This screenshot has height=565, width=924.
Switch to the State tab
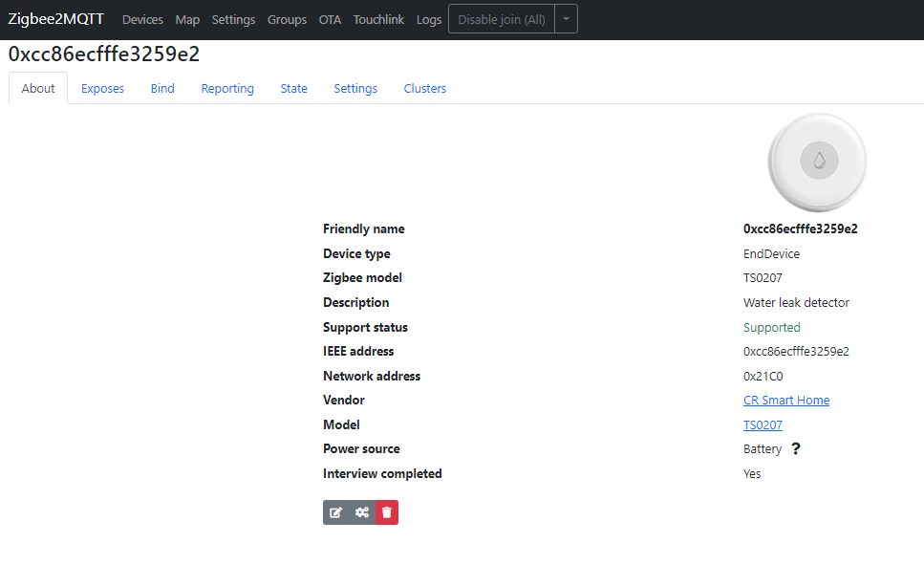294,89
